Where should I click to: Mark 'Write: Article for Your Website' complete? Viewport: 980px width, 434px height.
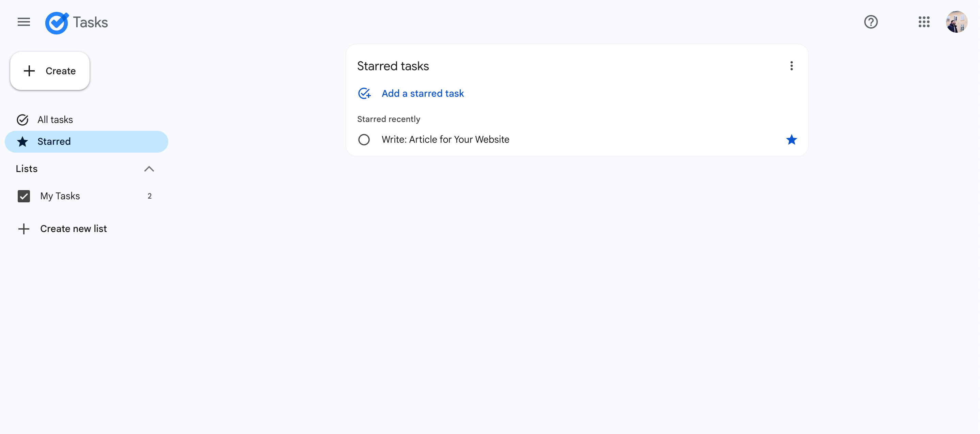coord(364,139)
